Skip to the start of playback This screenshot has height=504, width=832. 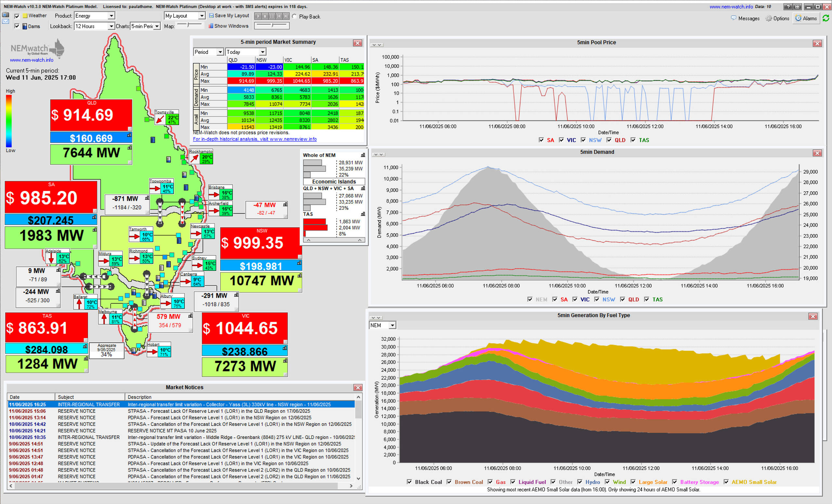tap(279, 16)
